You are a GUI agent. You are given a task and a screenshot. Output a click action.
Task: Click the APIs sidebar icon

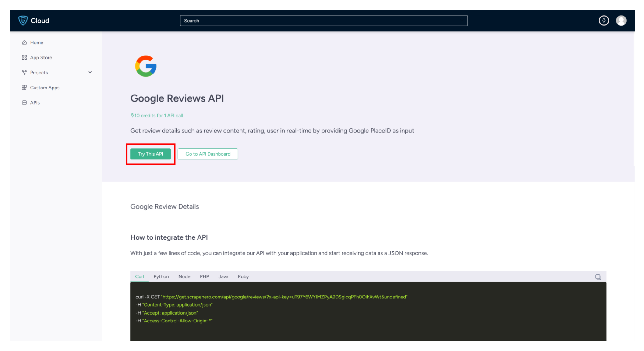point(24,102)
